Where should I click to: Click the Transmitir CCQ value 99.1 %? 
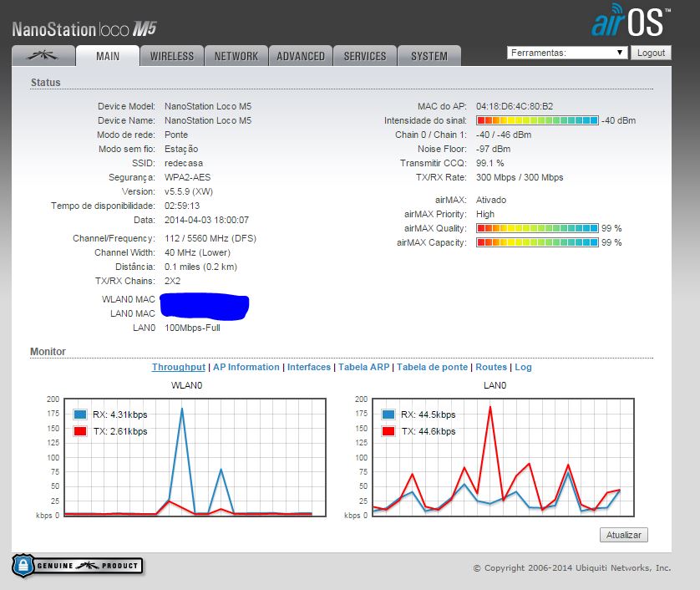(x=489, y=163)
